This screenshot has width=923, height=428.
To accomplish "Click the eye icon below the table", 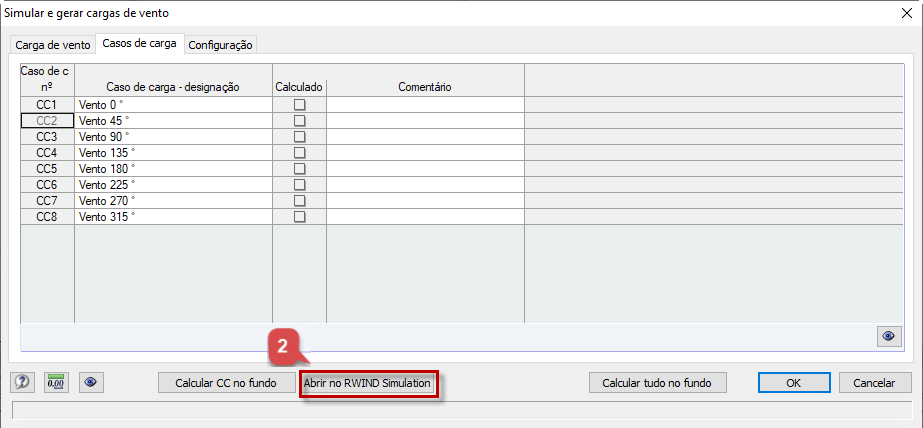I will click(889, 336).
